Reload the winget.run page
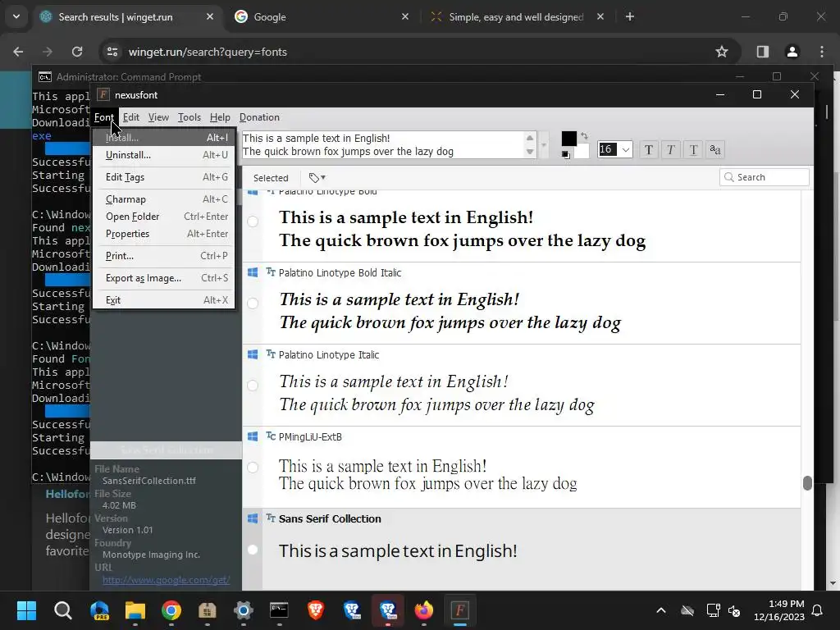Screen dimensions: 840x630 coord(77,52)
